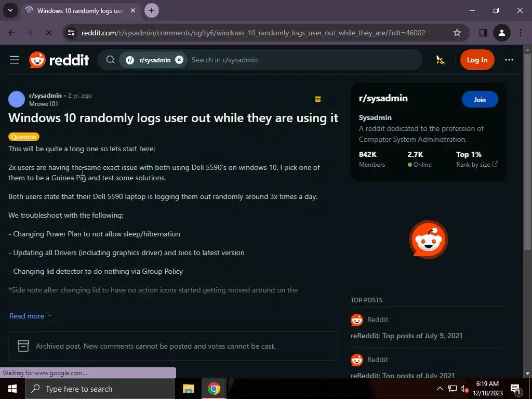
Task: Go to the Reddit home logo
Action: click(x=59, y=60)
